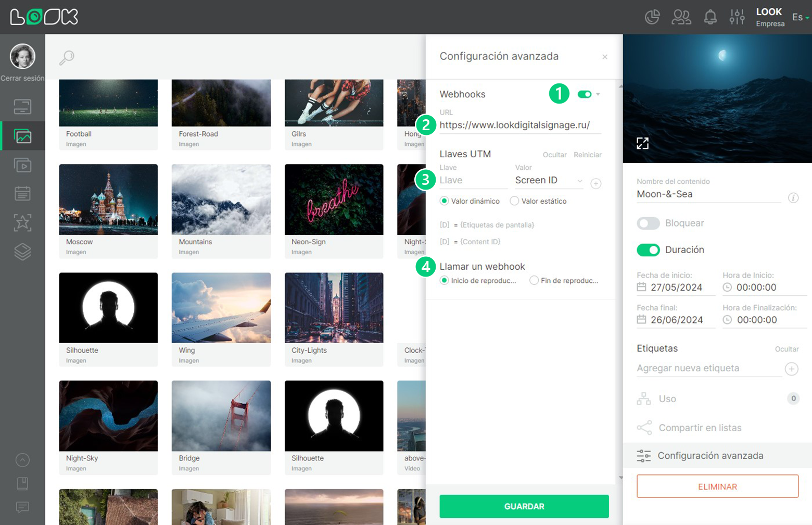Add new UTM key with plus icon
This screenshot has width=812, height=525.
pos(596,183)
